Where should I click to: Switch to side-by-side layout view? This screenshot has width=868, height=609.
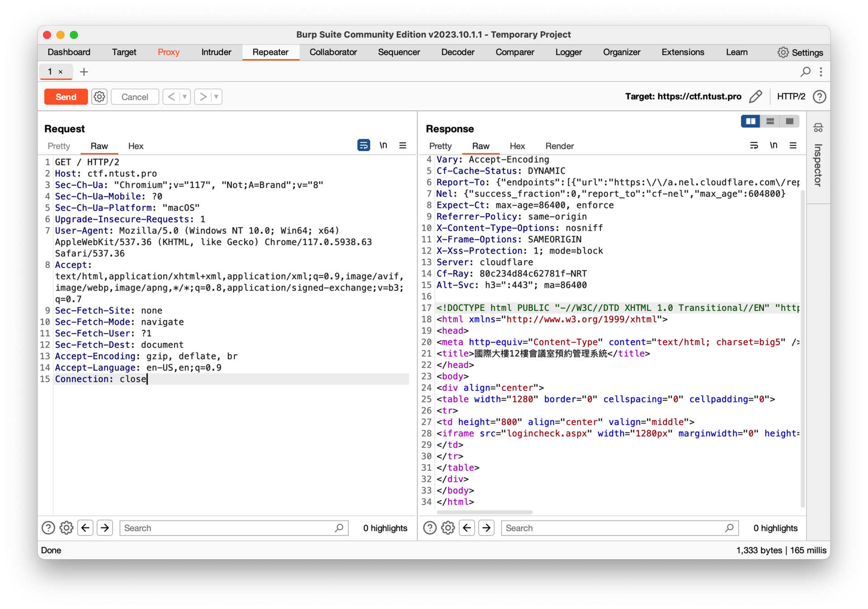[x=751, y=121]
